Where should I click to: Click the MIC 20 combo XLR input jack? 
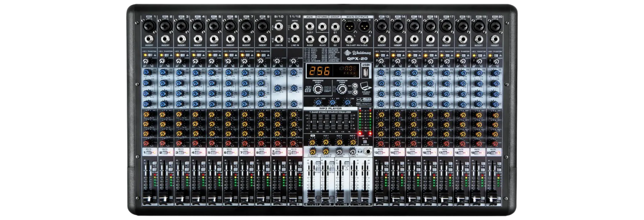coord(494,26)
